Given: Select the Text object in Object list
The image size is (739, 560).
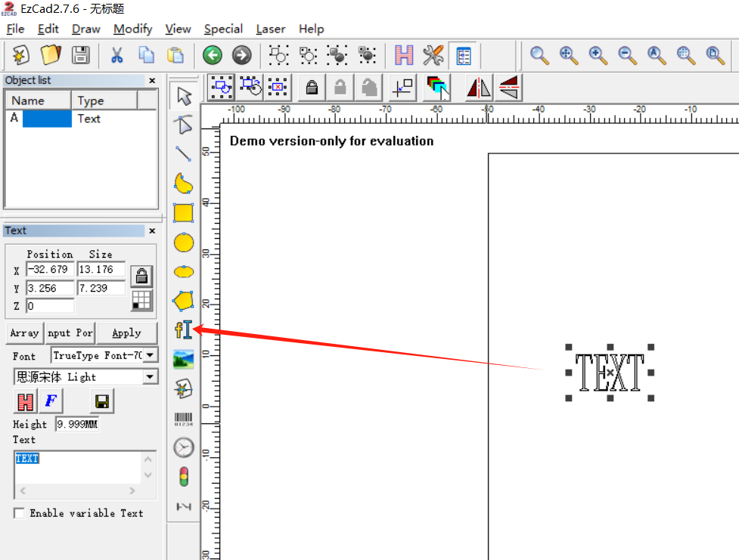Looking at the screenshot, I should [x=88, y=119].
